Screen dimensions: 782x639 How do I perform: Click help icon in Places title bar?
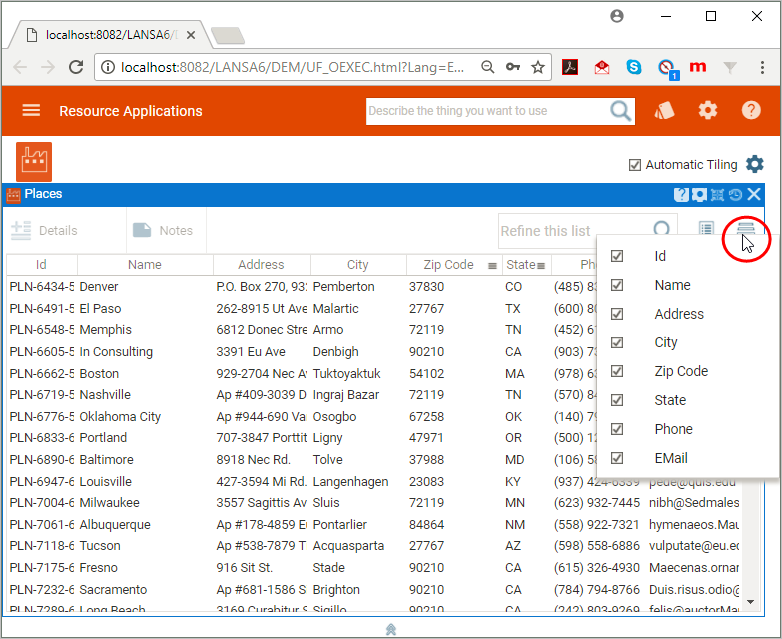681,195
